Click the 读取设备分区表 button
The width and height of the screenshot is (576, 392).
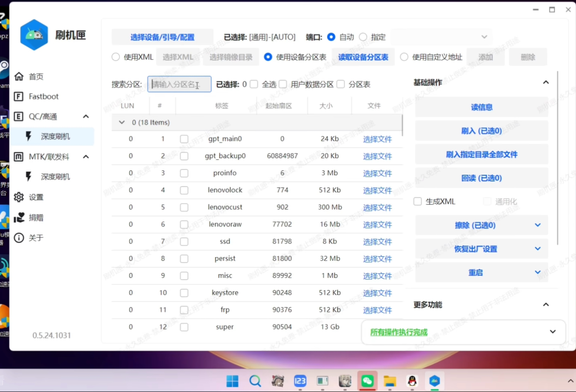click(x=363, y=57)
